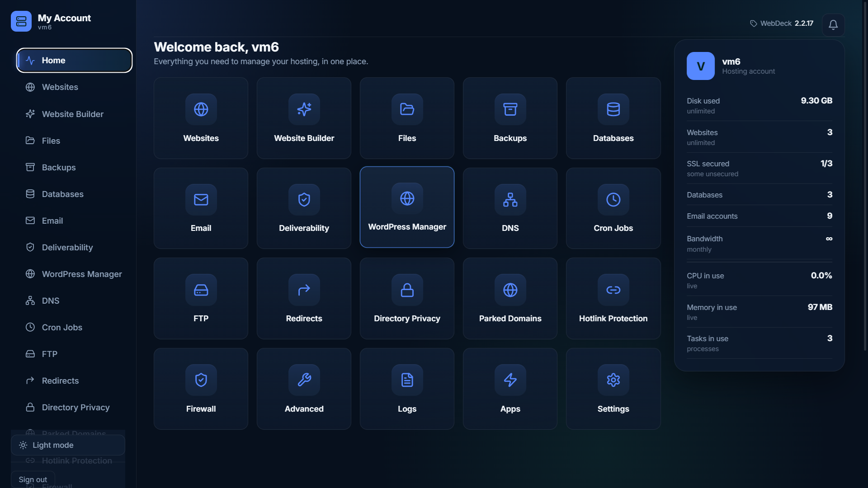
Task: Open the Websites card in the main grid
Action: click(201, 118)
